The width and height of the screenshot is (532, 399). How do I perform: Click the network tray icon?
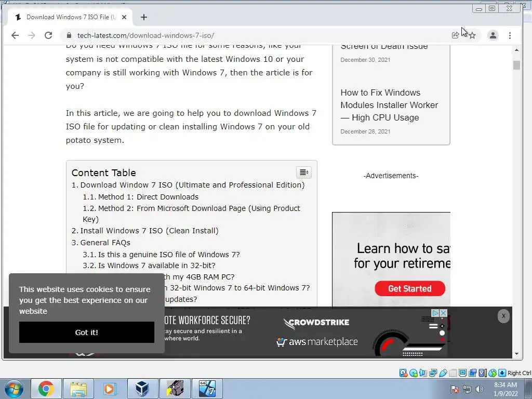tap(467, 389)
